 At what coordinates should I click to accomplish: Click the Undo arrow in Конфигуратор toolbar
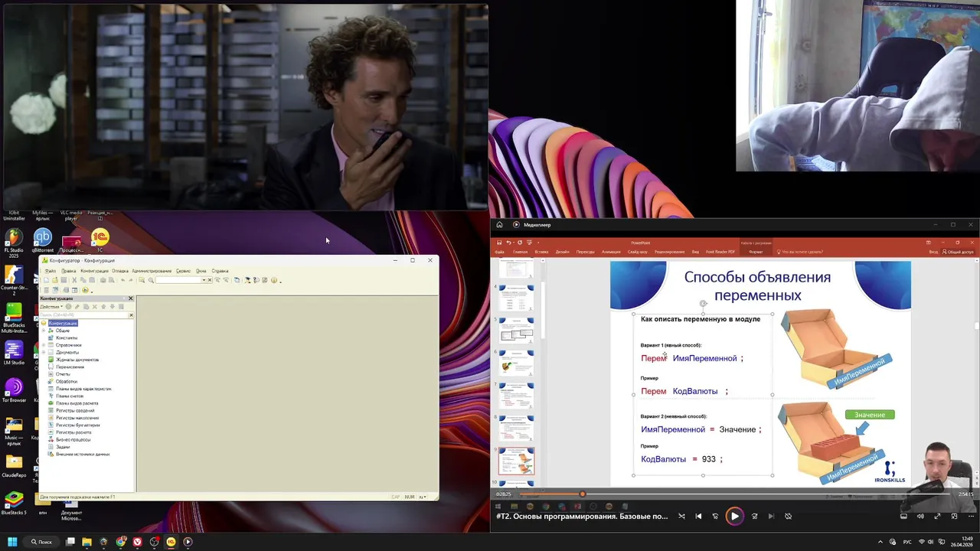coord(122,280)
